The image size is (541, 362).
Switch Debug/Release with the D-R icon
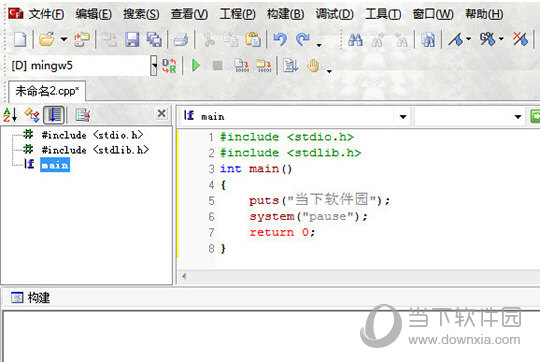click(x=169, y=66)
